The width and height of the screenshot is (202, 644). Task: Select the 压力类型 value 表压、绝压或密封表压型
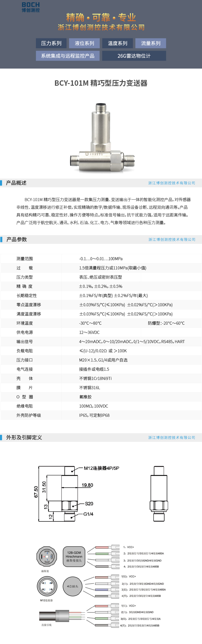(x=100, y=277)
